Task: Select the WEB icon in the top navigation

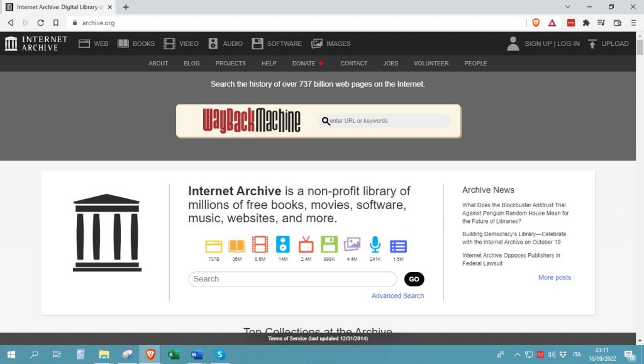Action: point(85,43)
